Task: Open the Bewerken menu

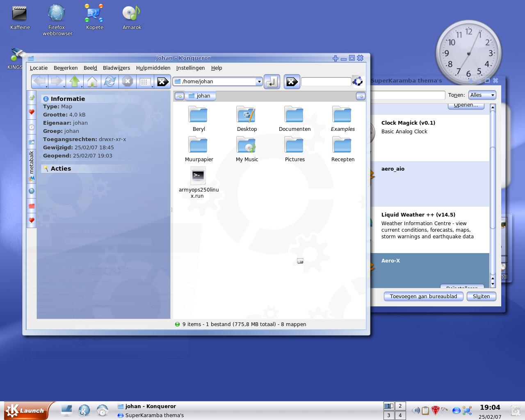Action: 66,68
